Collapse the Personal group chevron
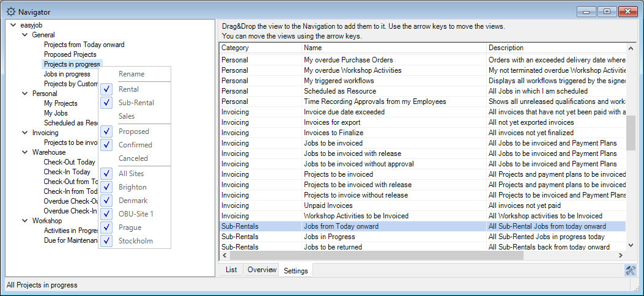644x296 pixels. pos(24,94)
